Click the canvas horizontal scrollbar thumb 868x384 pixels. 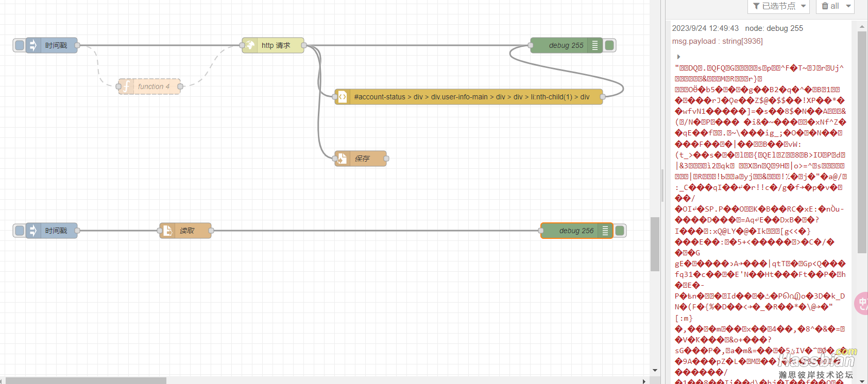pos(86,380)
